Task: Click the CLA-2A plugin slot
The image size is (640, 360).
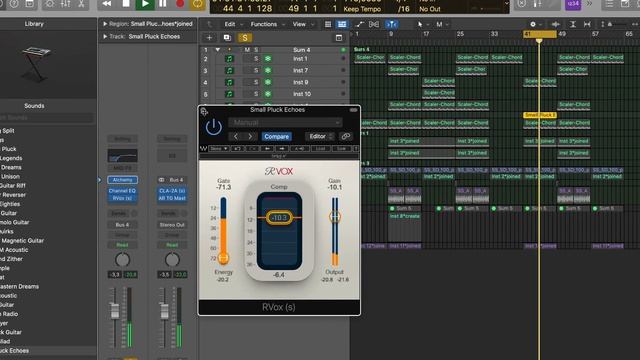Action: [x=172, y=191]
